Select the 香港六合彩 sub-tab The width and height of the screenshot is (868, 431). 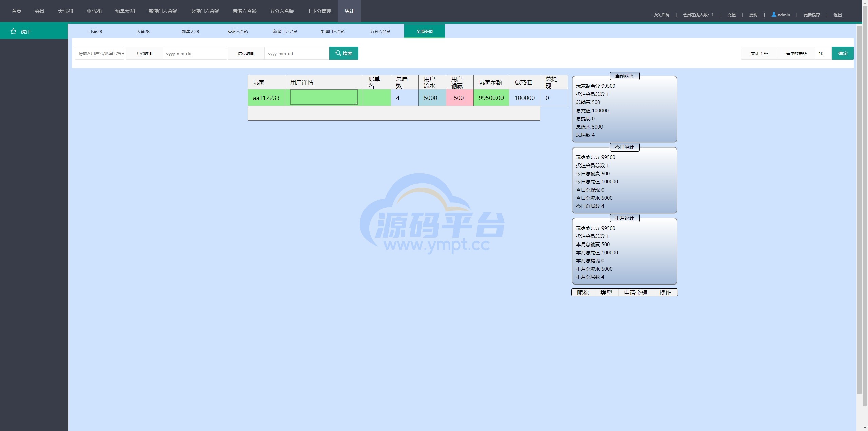pos(238,31)
